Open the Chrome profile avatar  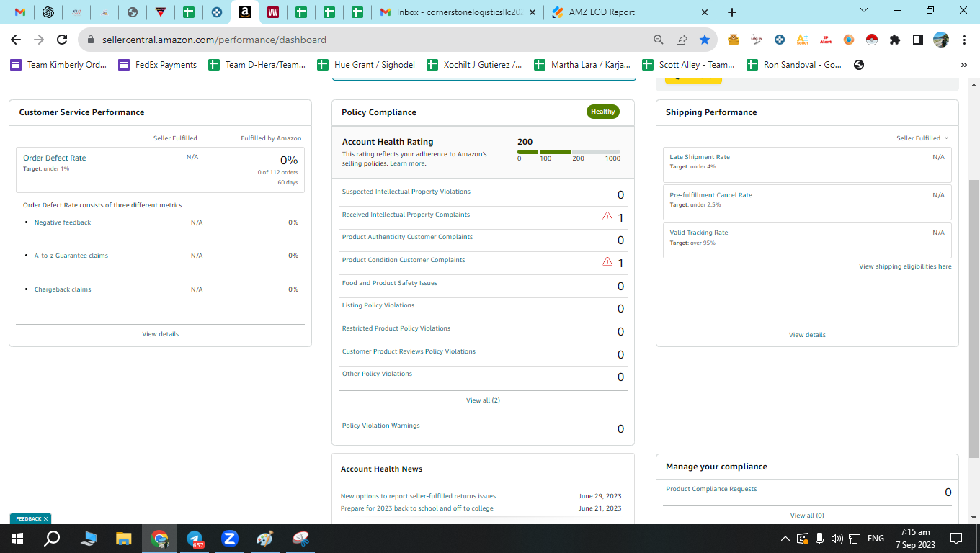coord(941,40)
